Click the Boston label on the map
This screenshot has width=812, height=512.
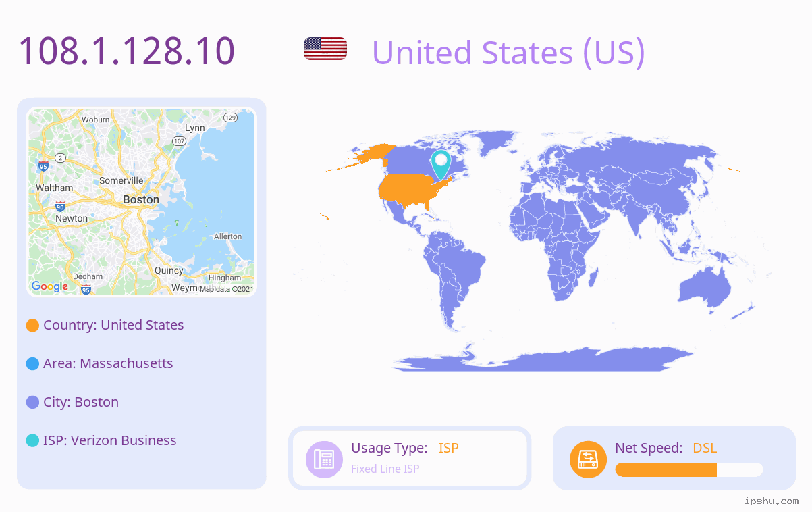[x=141, y=199]
